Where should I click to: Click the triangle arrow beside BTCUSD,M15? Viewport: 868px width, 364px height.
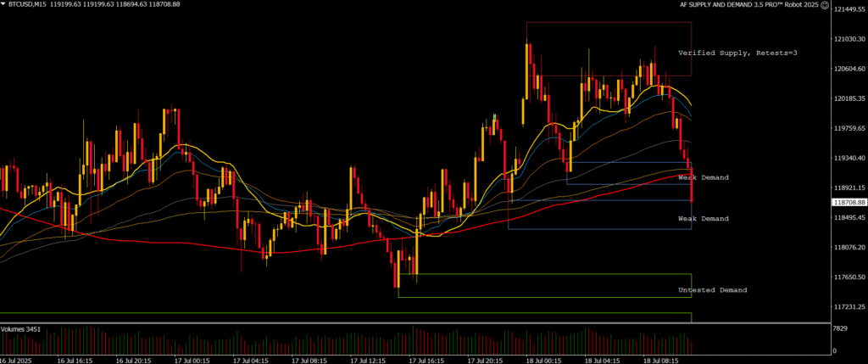(x=4, y=4)
